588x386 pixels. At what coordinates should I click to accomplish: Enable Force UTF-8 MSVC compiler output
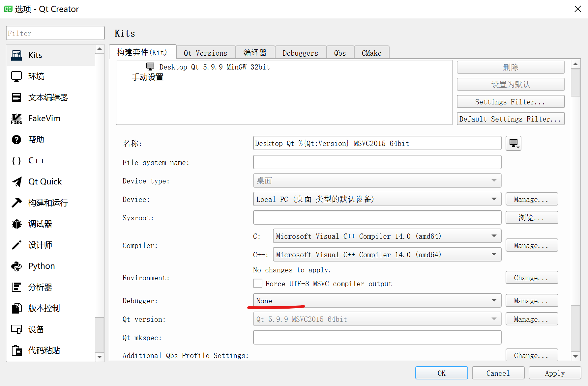coord(258,283)
